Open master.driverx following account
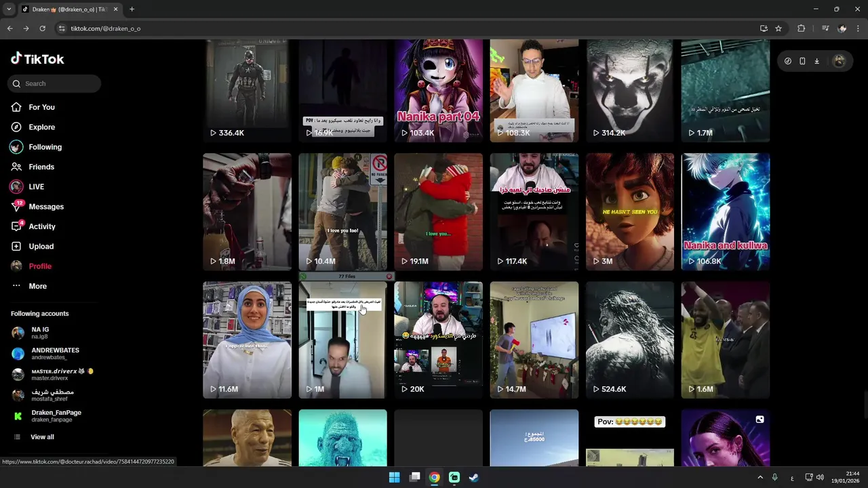868x488 pixels. (52, 374)
